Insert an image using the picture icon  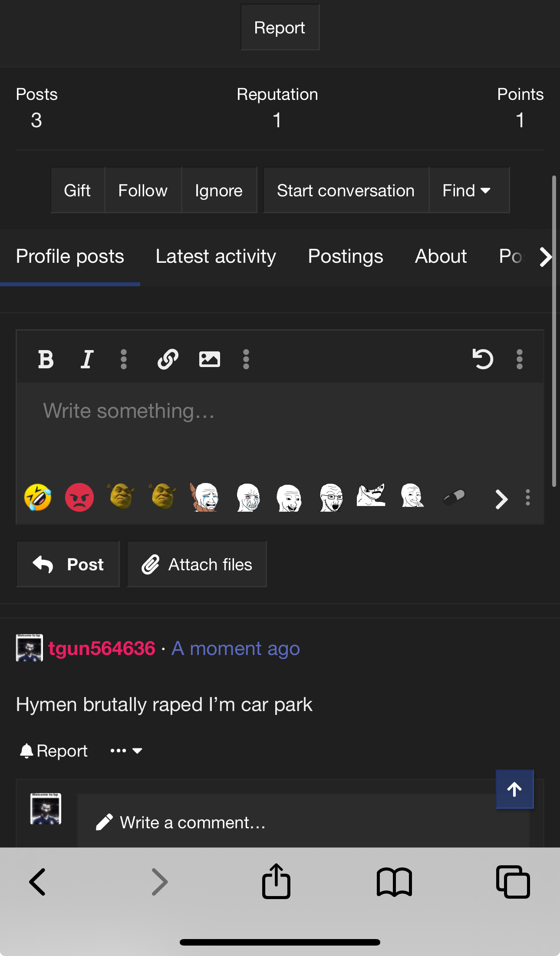209,359
